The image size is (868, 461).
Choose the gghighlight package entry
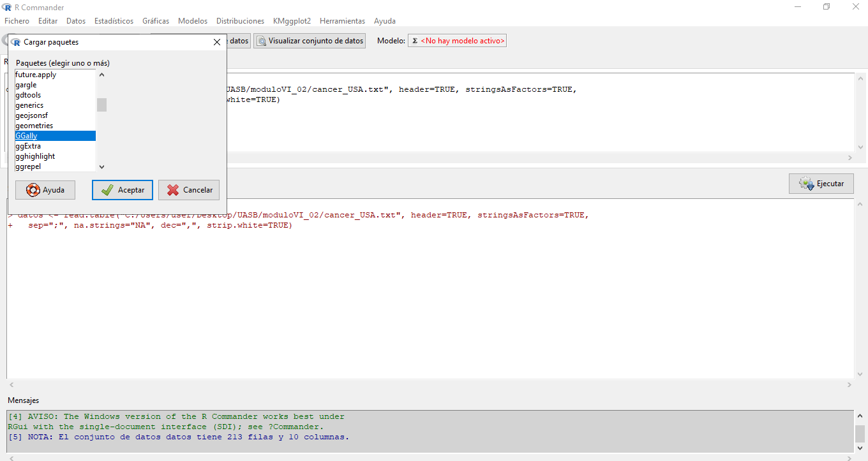click(35, 156)
